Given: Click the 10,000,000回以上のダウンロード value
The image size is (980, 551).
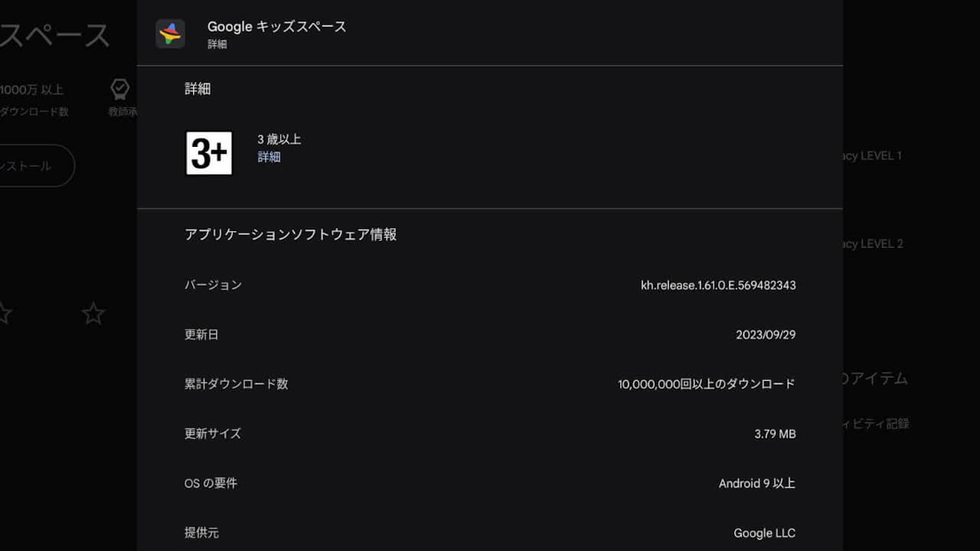Looking at the screenshot, I should tap(707, 384).
